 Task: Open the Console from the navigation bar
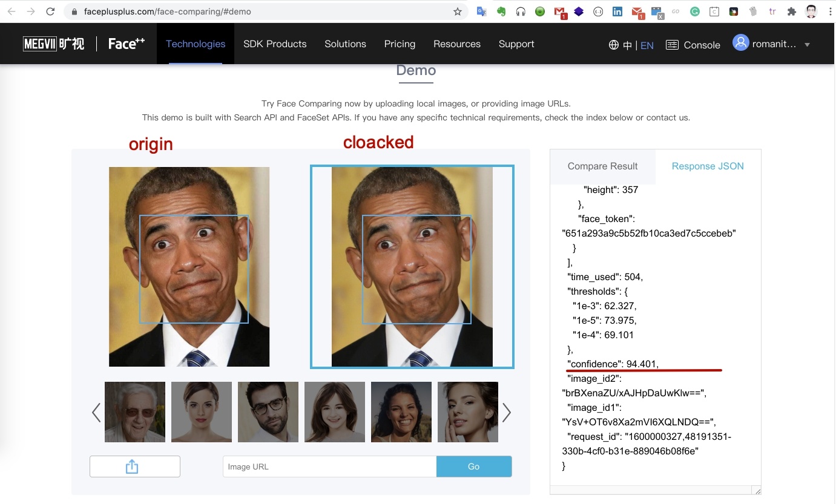(x=693, y=44)
